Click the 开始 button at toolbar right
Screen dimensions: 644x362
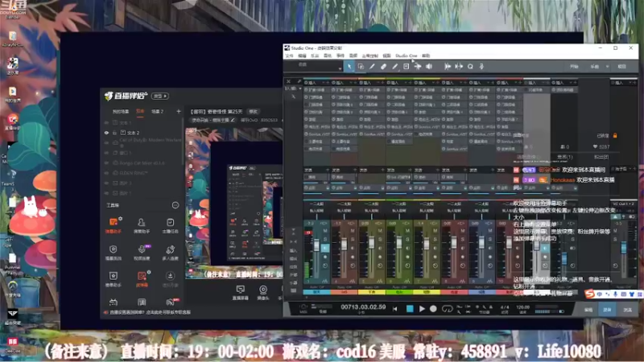574,67
